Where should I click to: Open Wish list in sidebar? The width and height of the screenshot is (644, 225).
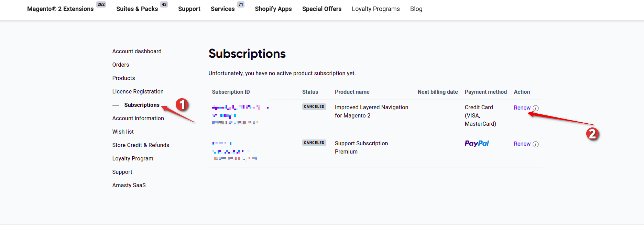pos(123,132)
